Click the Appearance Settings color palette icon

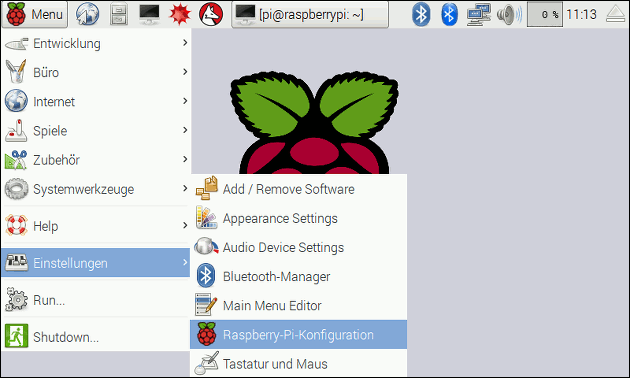click(207, 217)
